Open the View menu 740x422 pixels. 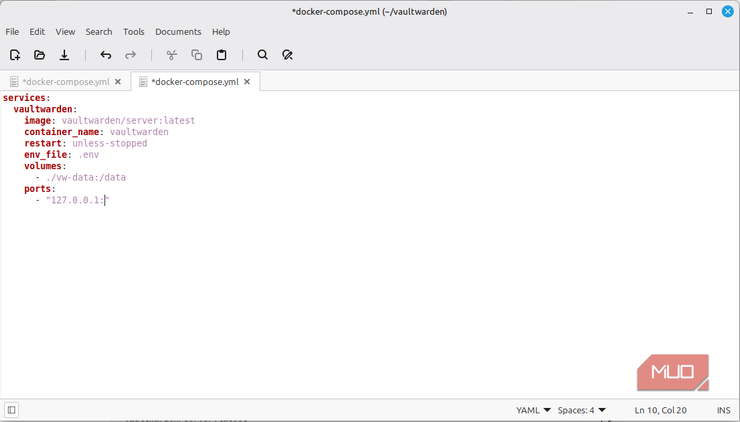(x=65, y=32)
